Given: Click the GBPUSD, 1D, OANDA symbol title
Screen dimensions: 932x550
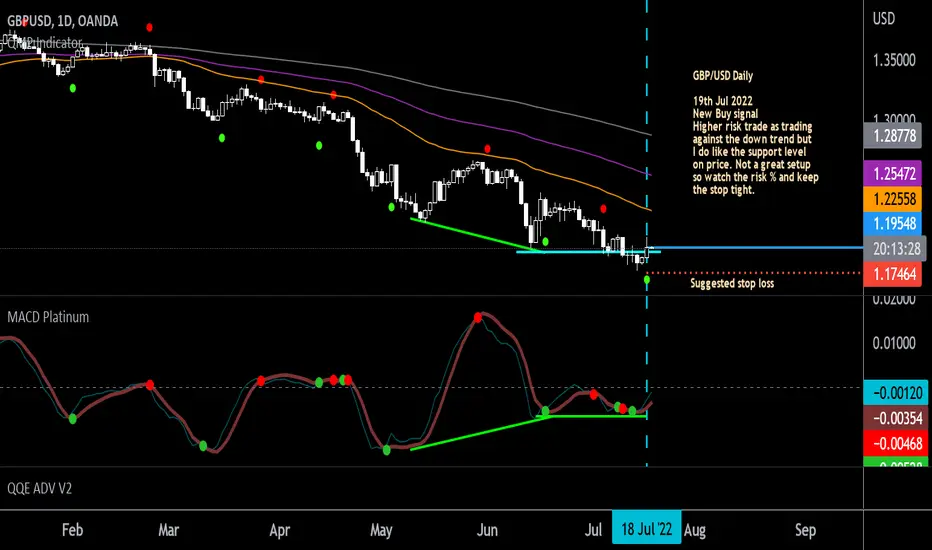Looking at the screenshot, I should click(62, 21).
